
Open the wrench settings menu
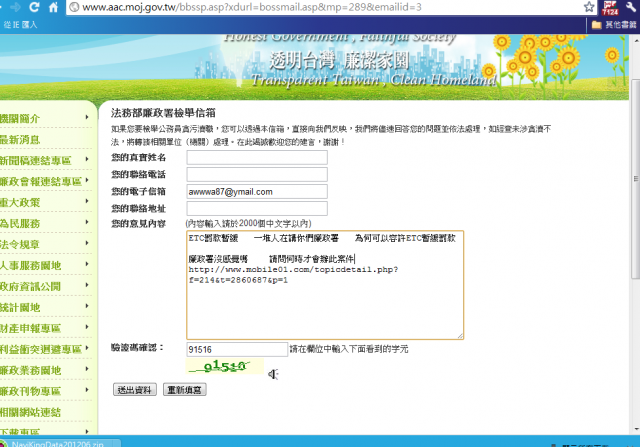(631, 7)
